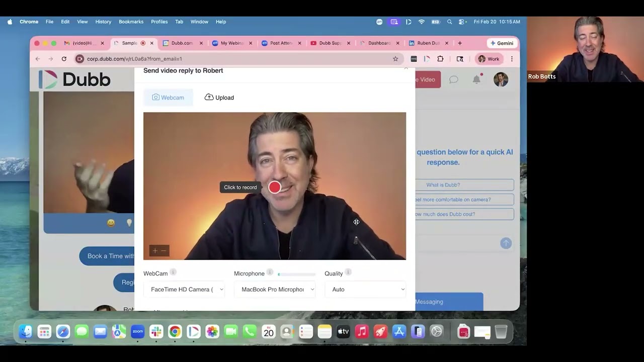Click the 'What is Dubb?' question button
This screenshot has width=644, height=362.
(x=464, y=185)
